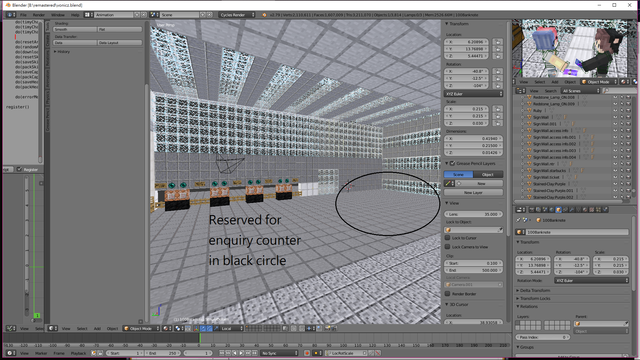Click the properties editor type icon
The width and height of the screenshot is (640, 360).
click(520, 210)
